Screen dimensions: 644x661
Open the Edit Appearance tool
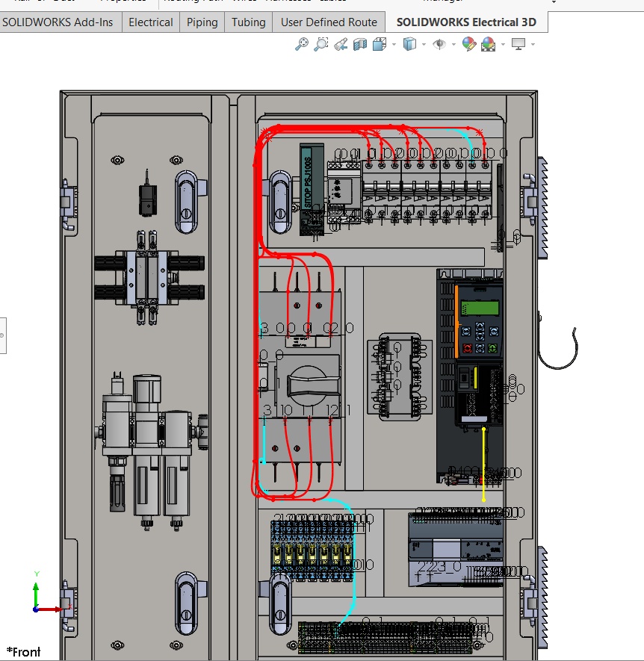pos(469,44)
